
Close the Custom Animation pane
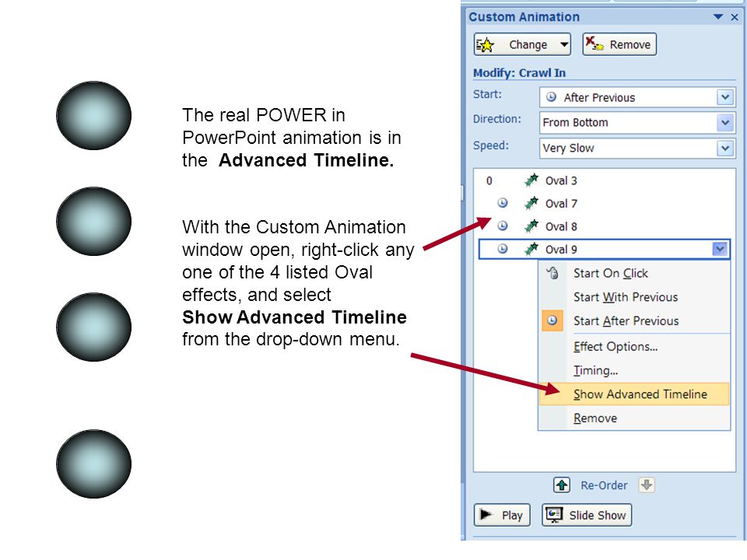pyautogui.click(x=735, y=17)
